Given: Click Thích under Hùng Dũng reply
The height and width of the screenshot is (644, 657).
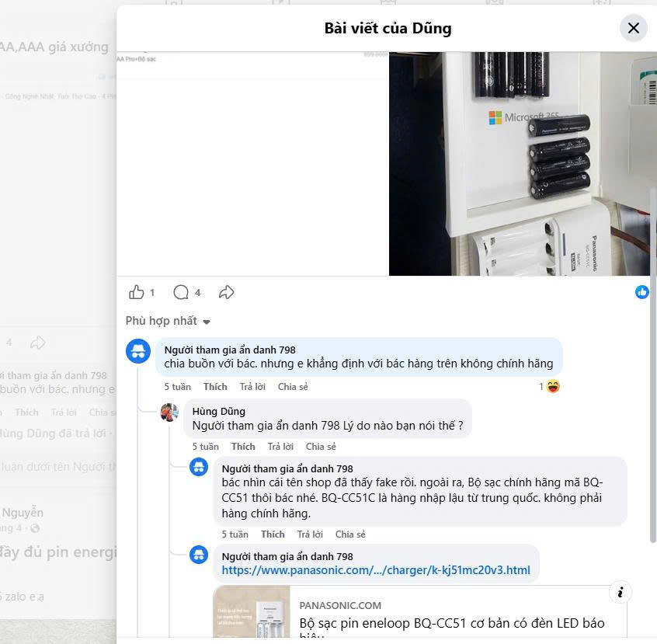Looking at the screenshot, I should (243, 447).
